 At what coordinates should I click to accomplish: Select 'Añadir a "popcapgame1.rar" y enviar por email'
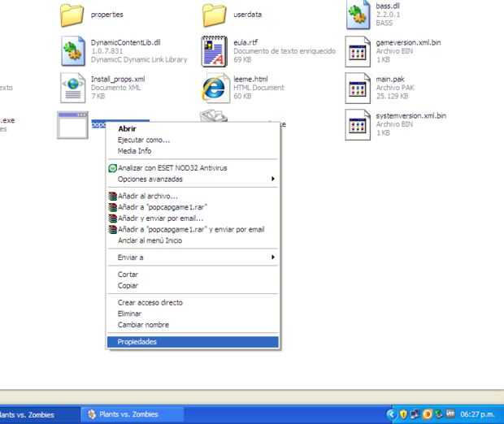click(x=193, y=229)
